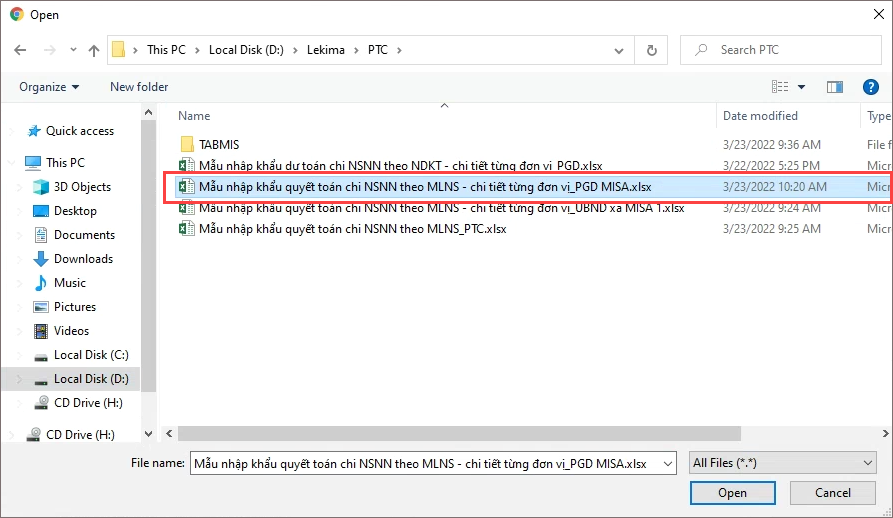Viewport: 893px width, 518px height.
Task: Select the 3D Objects sidebar item
Action: [x=82, y=187]
